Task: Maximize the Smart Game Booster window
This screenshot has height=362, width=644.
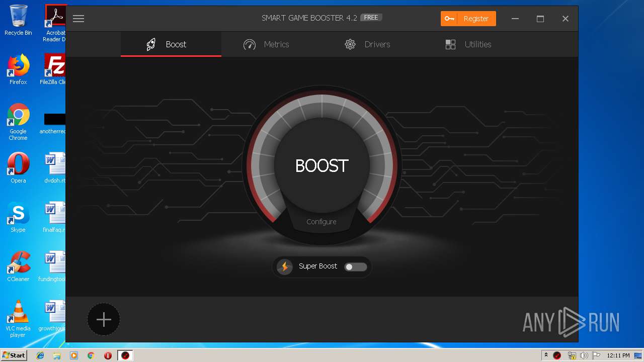Action: point(540,19)
